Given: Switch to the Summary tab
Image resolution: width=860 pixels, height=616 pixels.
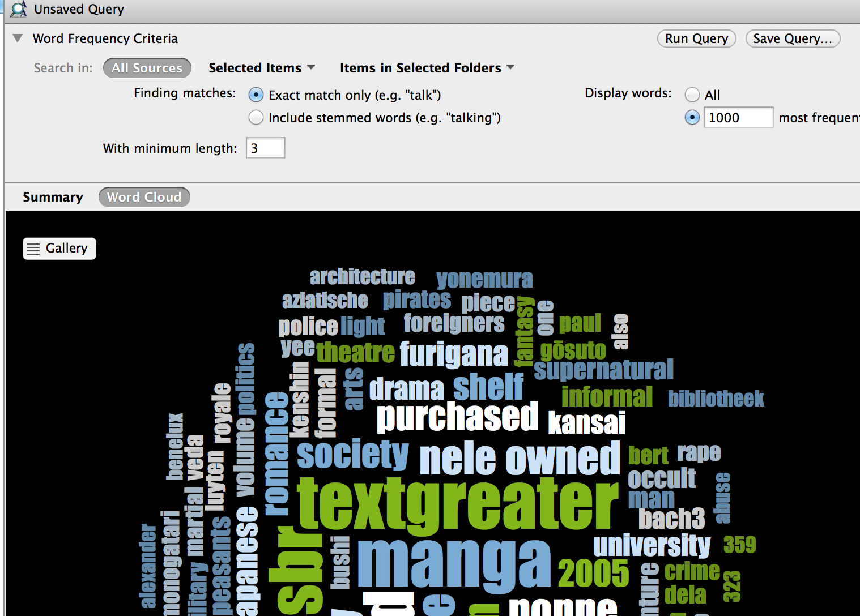Looking at the screenshot, I should pyautogui.click(x=53, y=197).
